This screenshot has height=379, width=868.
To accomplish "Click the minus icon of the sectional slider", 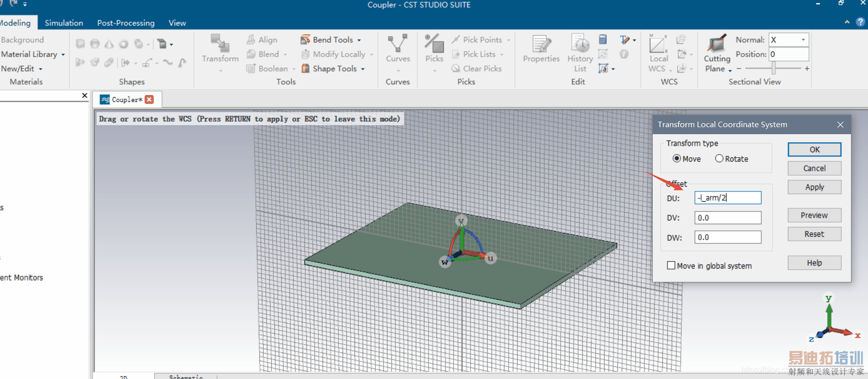I will click(x=739, y=68).
